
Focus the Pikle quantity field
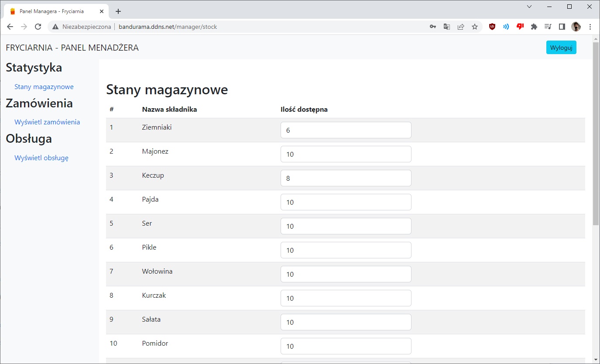(346, 250)
